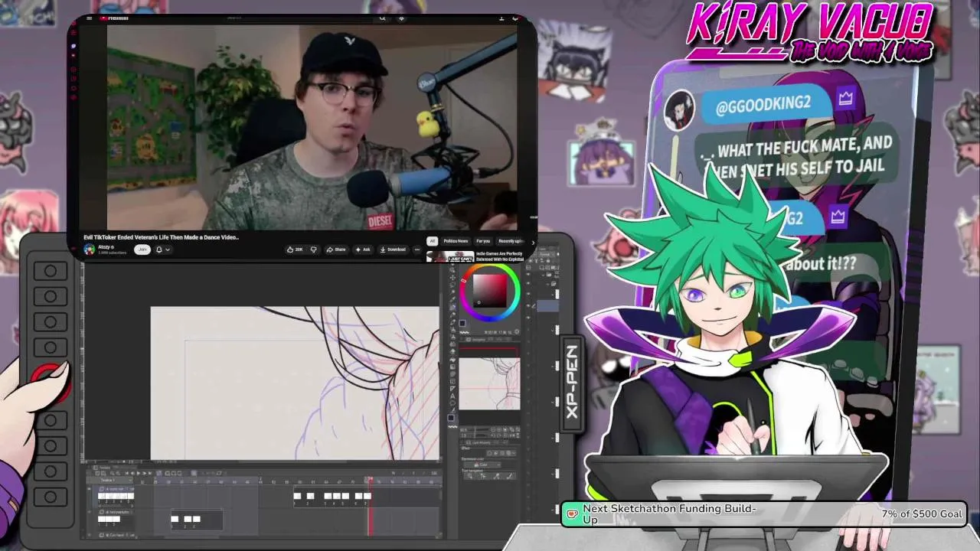Screen dimensions: 980x551
Task: Show next chips arrow in YouTube sidebar
Action: tap(533, 242)
